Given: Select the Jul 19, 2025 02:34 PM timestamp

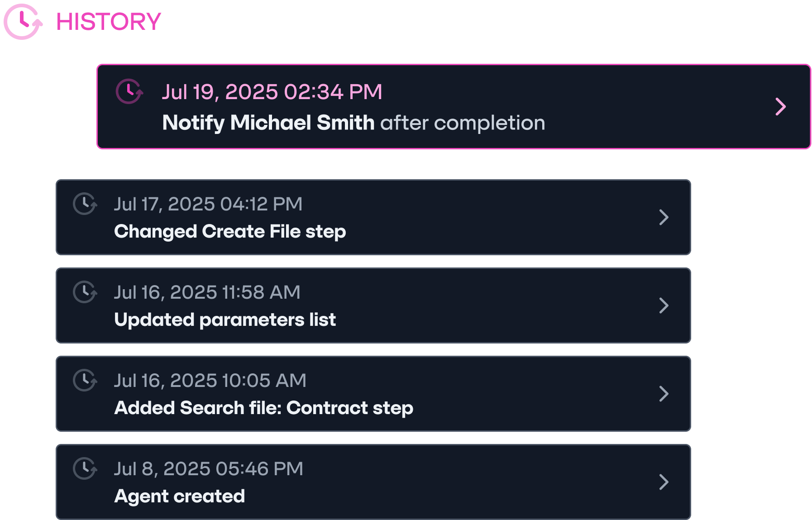Looking at the screenshot, I should click(x=272, y=92).
